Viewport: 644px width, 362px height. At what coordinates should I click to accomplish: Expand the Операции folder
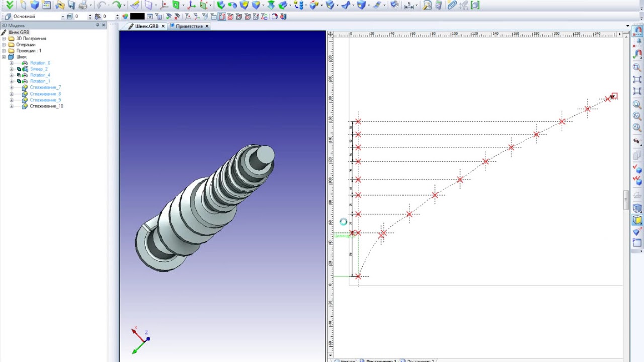4,45
